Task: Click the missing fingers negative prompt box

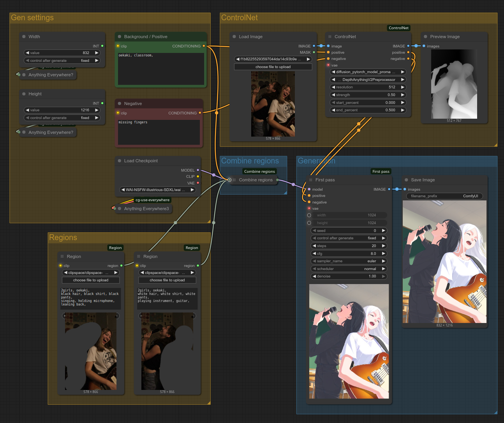Action: tap(159, 132)
